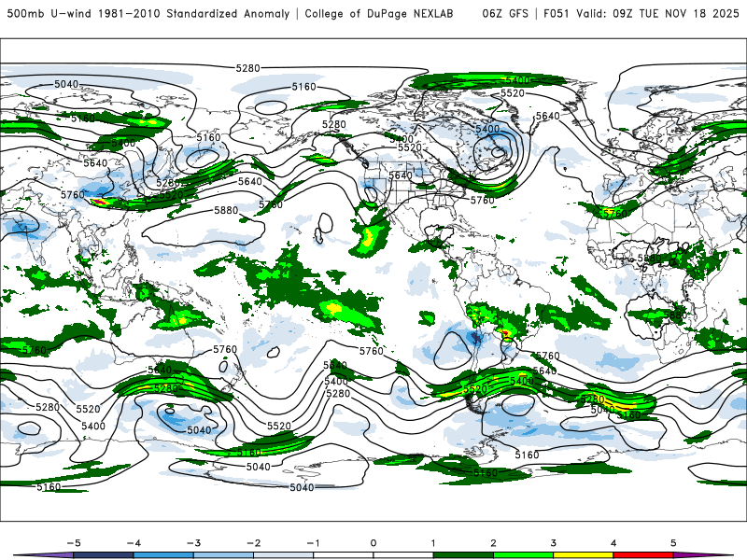Click the '1' colorbar tick label
This screenshot has height=560, width=747.
click(x=433, y=543)
